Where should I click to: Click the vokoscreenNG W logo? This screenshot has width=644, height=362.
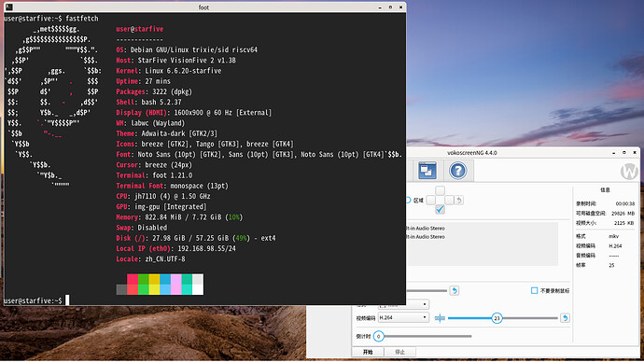click(x=629, y=171)
